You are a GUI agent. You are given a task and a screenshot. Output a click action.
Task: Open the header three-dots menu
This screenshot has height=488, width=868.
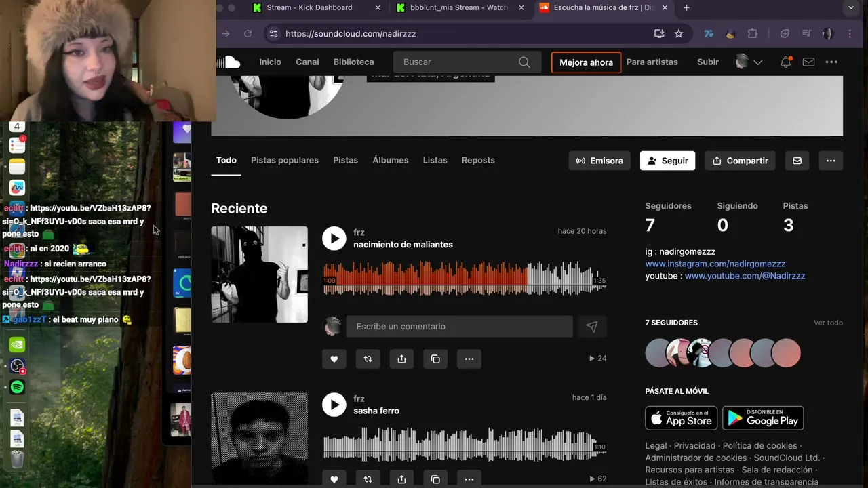point(831,62)
